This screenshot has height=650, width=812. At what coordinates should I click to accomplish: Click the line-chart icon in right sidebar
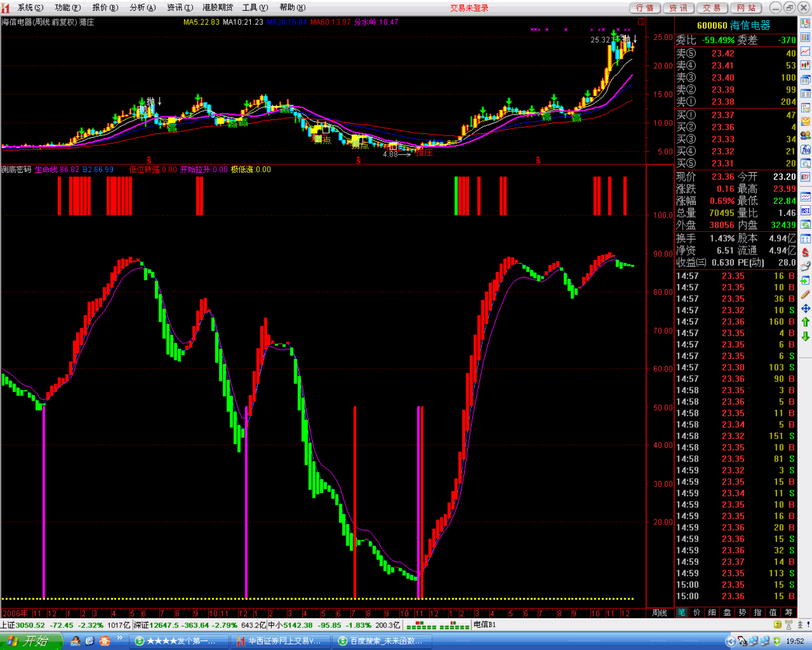(805, 51)
